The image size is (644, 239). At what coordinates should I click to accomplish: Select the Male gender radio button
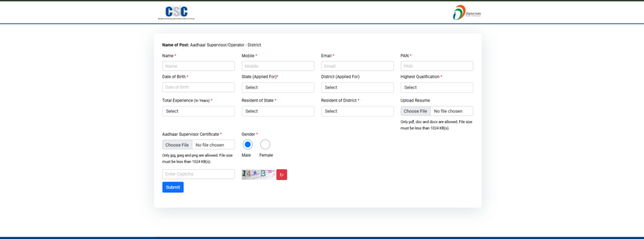247,145
